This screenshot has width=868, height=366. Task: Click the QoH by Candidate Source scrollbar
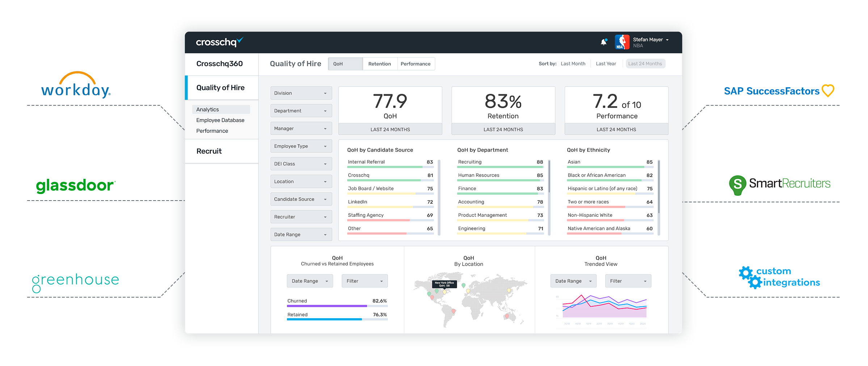[x=439, y=197]
